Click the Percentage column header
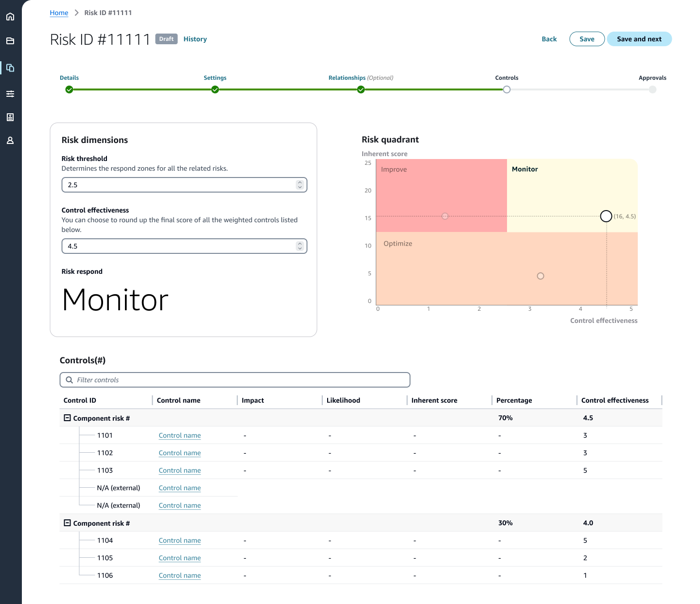This screenshot has height=604, width=700. [x=514, y=400]
